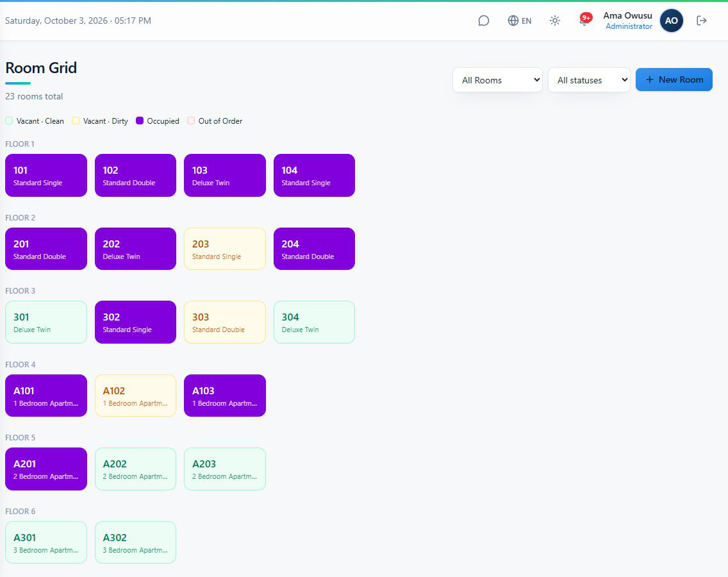728x577 pixels.
Task: Open room 101 Standard Single card
Action: coord(46,175)
